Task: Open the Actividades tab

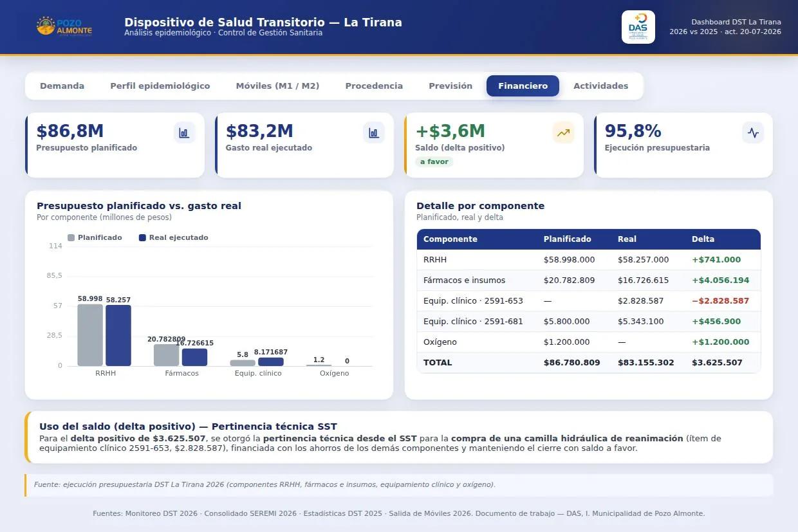Action: click(x=600, y=86)
